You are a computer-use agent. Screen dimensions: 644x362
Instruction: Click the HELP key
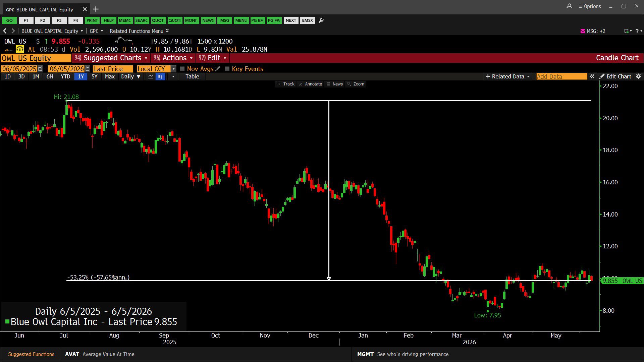click(x=109, y=20)
